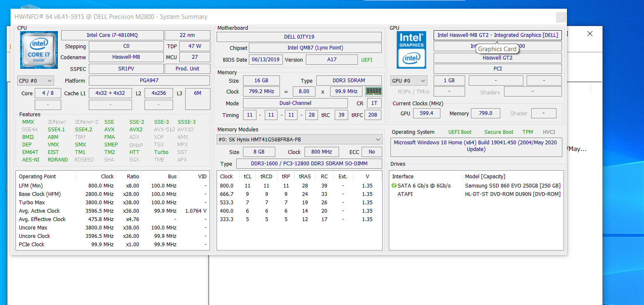Click the Prod. Unit field

pyautogui.click(x=187, y=68)
